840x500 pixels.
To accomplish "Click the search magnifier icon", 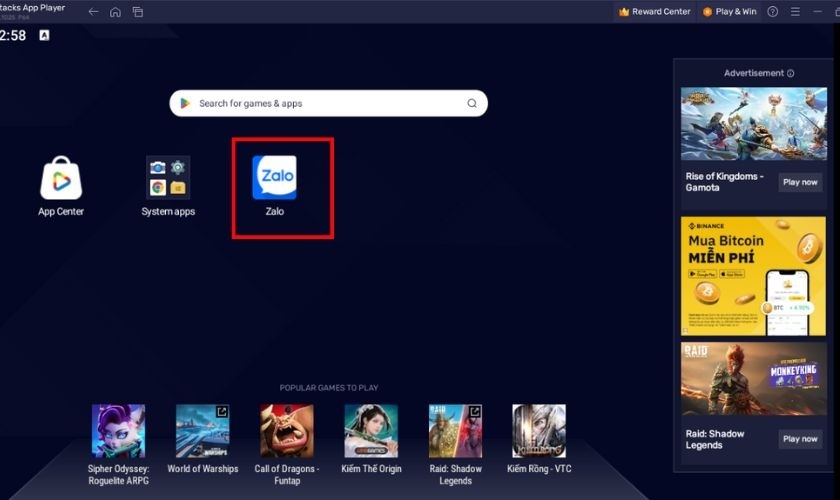I will [472, 103].
